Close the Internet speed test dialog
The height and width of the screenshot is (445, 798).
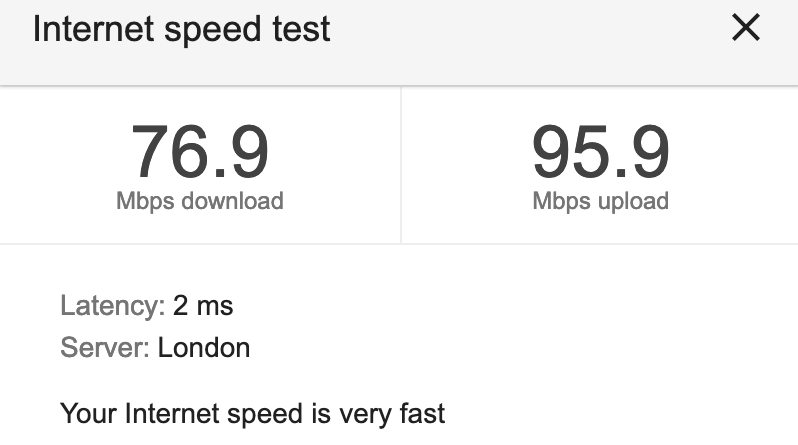(x=746, y=29)
